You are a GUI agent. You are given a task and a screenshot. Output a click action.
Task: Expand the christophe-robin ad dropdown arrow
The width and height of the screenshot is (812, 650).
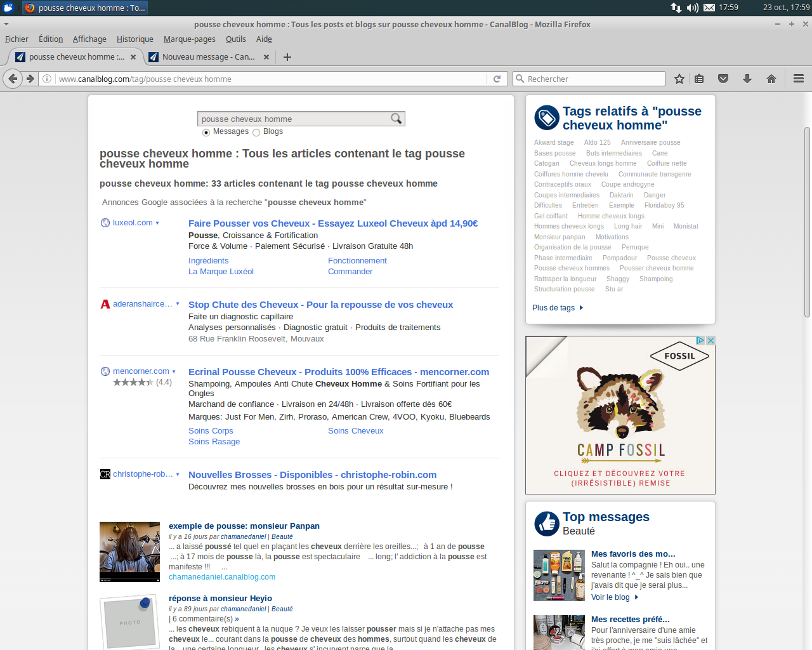tap(178, 474)
